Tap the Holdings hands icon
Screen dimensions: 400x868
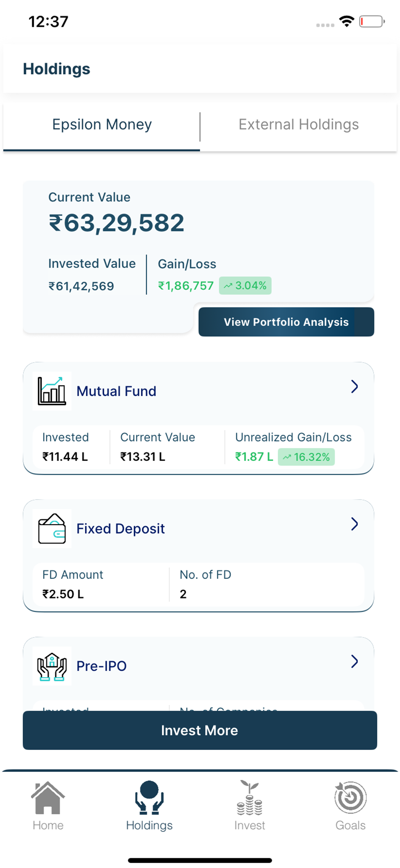pos(149,797)
